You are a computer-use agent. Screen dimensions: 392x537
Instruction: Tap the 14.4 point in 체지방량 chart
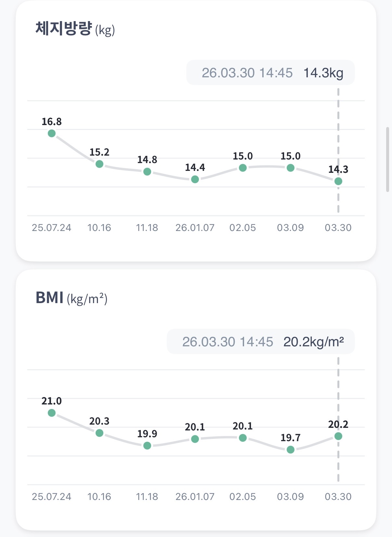(195, 179)
